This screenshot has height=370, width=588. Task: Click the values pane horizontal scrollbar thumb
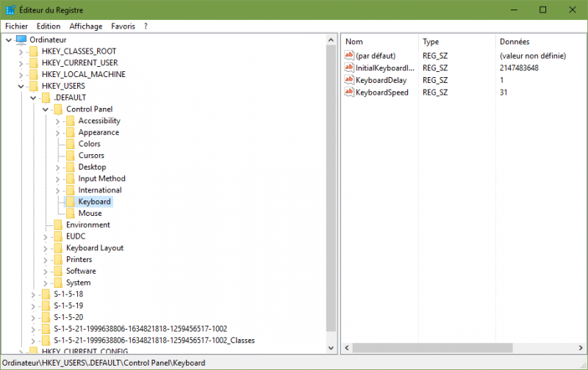click(432, 348)
